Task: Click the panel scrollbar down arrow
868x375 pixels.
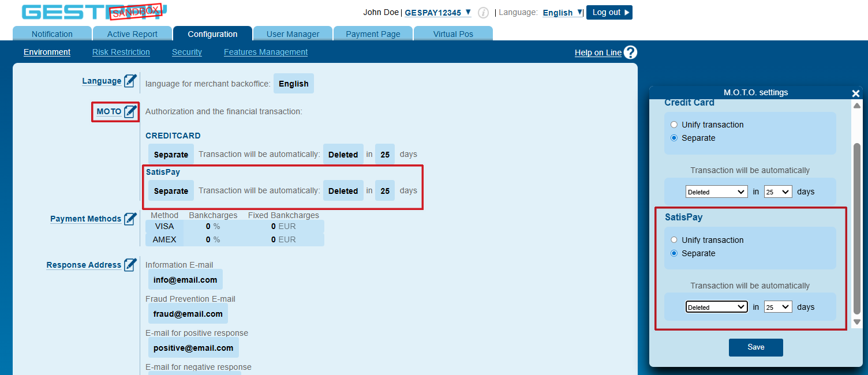Action: [x=857, y=322]
